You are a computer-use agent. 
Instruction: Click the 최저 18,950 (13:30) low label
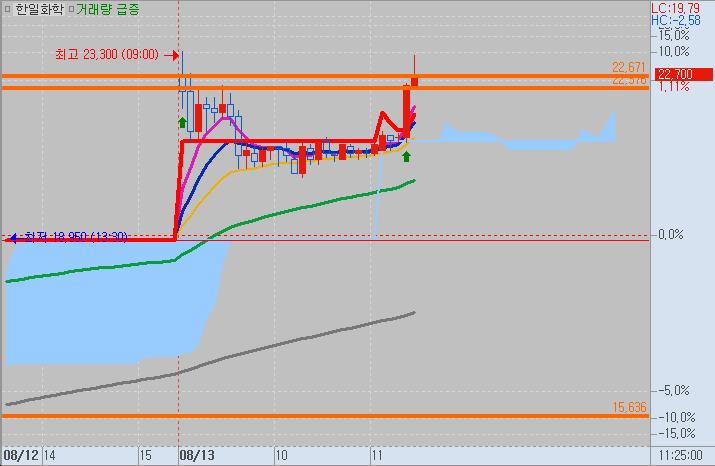76,237
